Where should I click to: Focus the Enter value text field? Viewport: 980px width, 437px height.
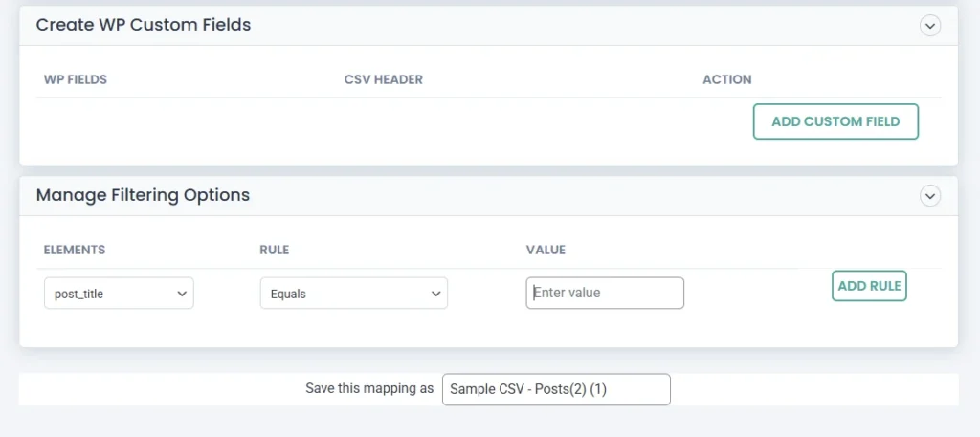[x=605, y=293]
